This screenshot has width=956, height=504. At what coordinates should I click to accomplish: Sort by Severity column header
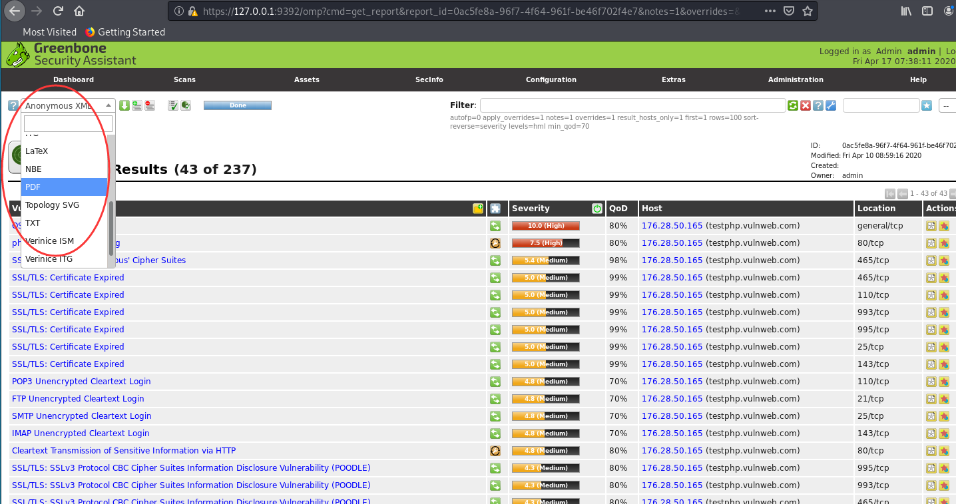(x=530, y=208)
